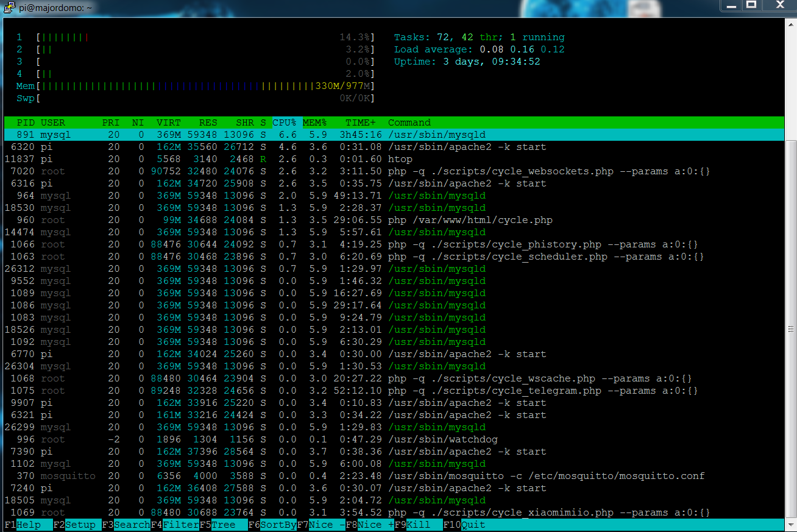
Task: Select the cycle_telegram.php process row
Action: click(x=542, y=391)
